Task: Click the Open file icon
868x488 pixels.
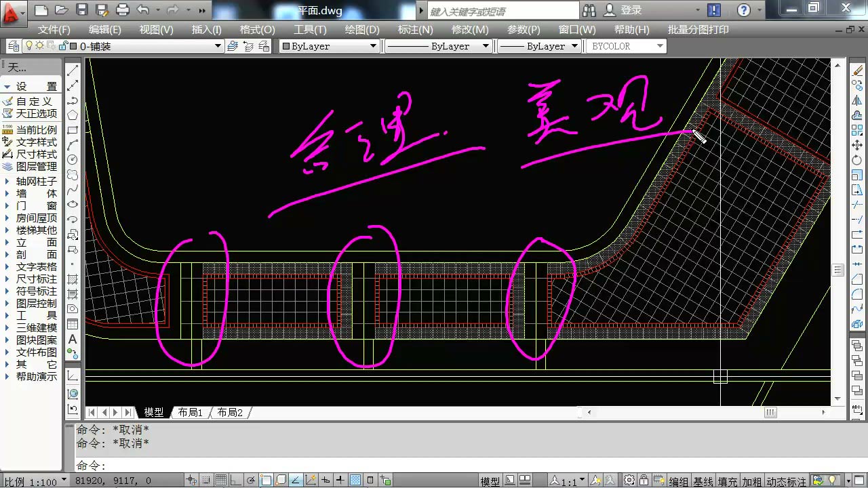Action: 61,10
